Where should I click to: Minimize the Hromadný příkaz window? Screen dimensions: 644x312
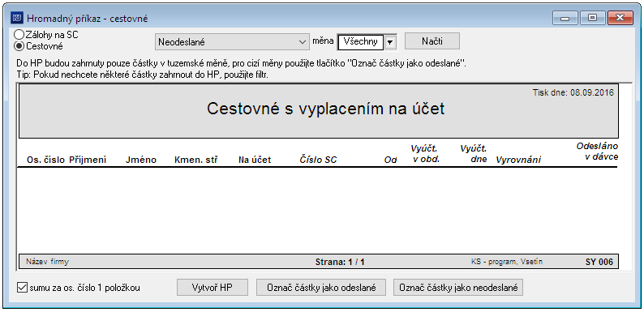click(x=565, y=18)
